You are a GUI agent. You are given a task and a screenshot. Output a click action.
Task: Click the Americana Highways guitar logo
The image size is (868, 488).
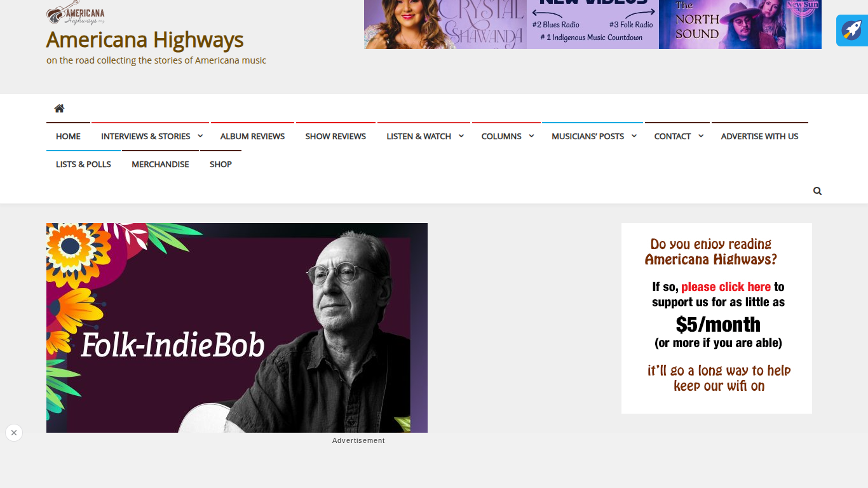pyautogui.click(x=76, y=13)
